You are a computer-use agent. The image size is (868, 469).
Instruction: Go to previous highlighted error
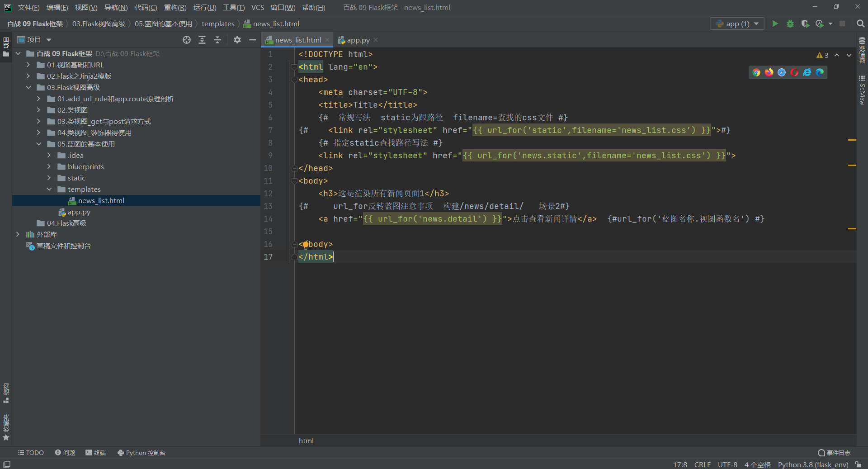pyautogui.click(x=837, y=55)
